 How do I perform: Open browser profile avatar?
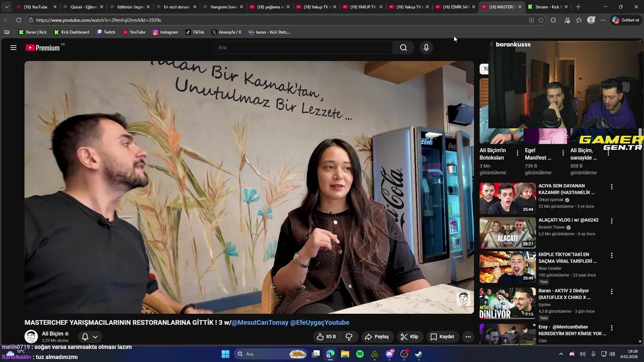tap(591, 20)
